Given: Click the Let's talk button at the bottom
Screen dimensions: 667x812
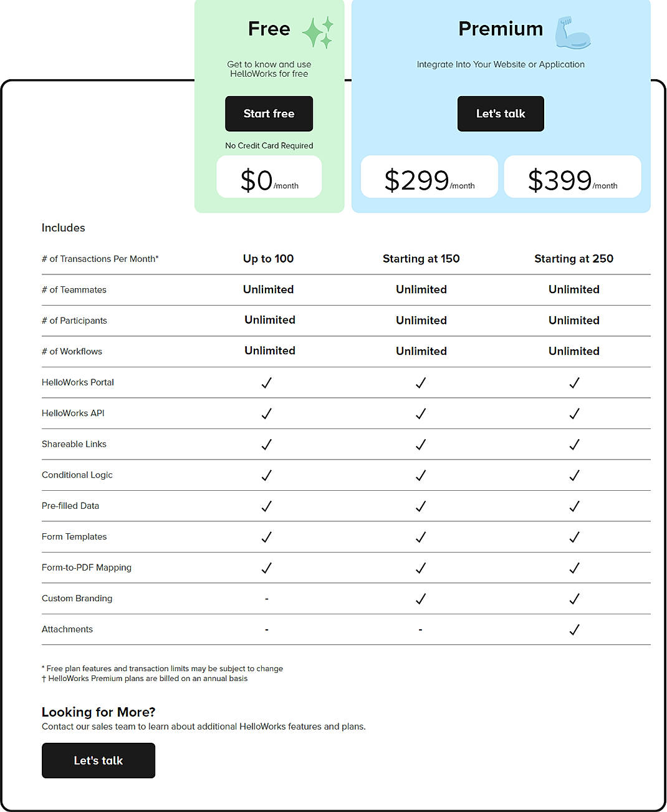Looking at the screenshot, I should click(98, 760).
